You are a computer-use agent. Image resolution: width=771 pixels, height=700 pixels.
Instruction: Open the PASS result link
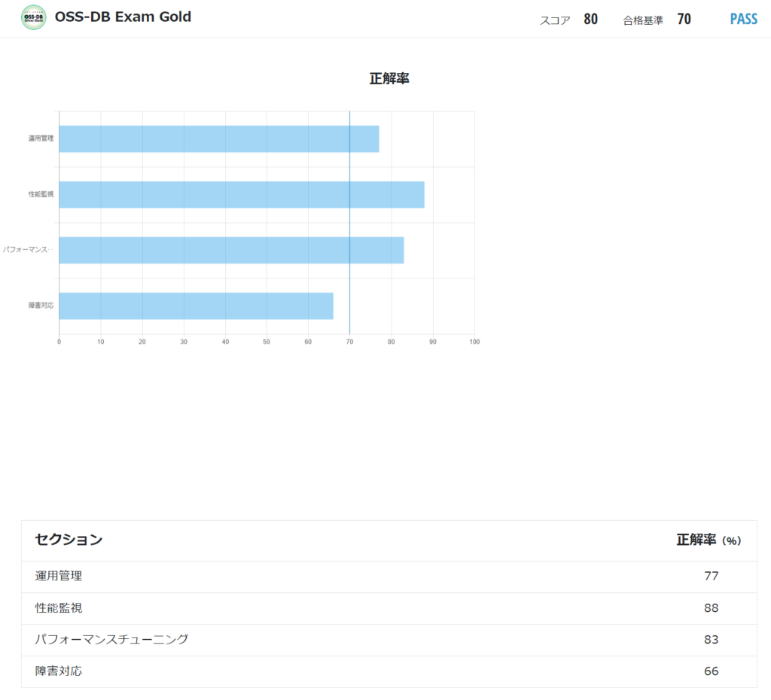[744, 18]
